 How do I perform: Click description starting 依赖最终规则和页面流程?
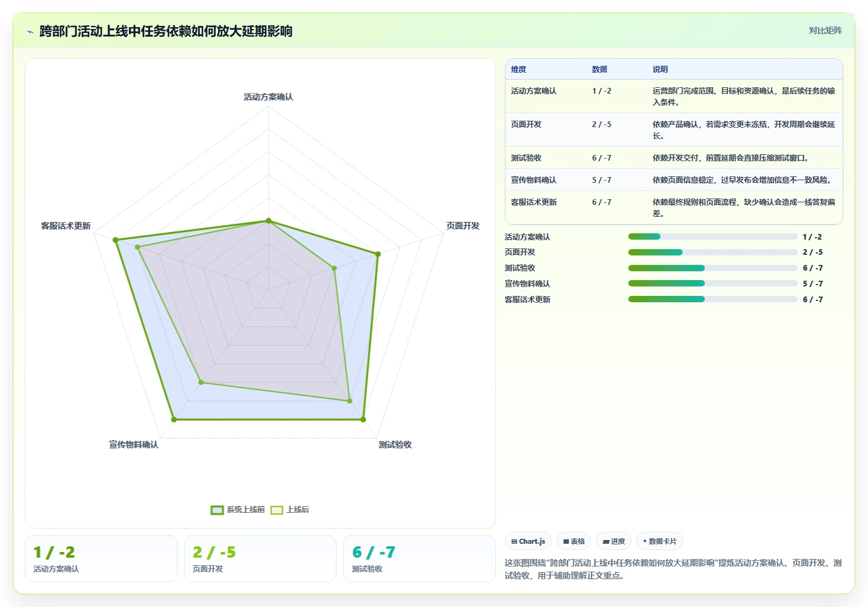(744, 208)
